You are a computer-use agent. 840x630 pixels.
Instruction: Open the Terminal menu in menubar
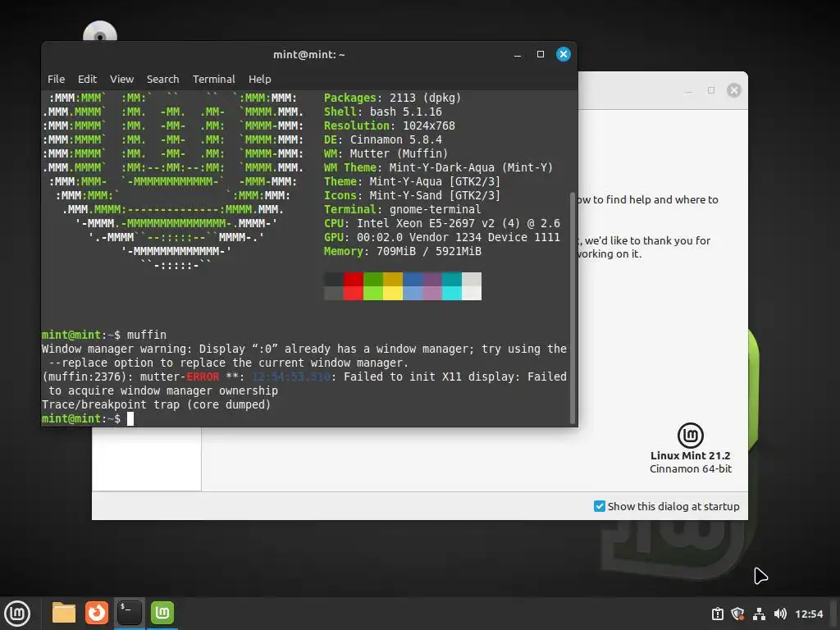tap(214, 80)
